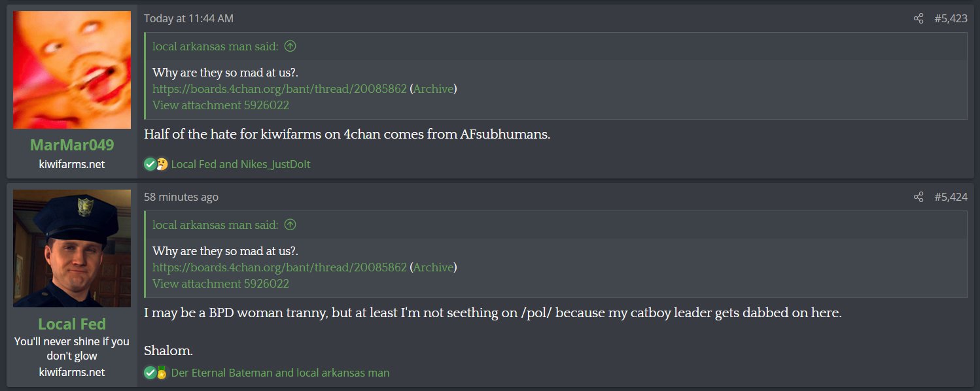Click thinking-face reaction emoji under MarMar049's post
The width and height of the screenshot is (980, 391).
click(162, 164)
